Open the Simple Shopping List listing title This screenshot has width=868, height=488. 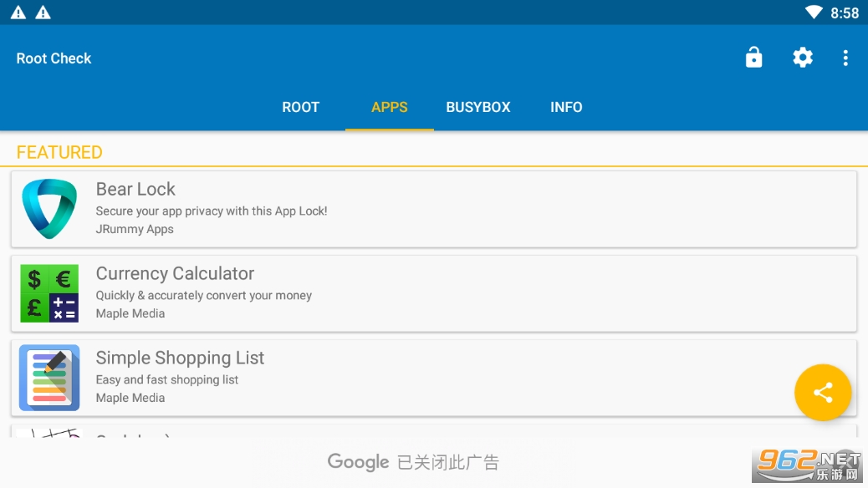click(x=180, y=358)
